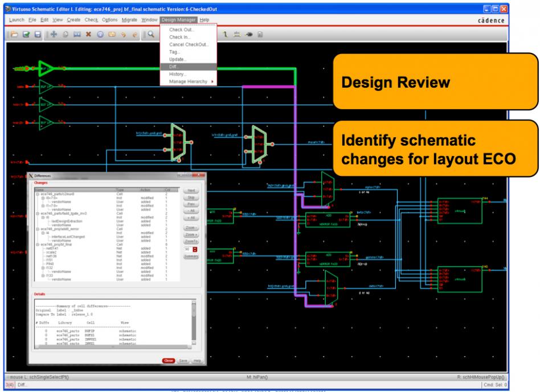
Task: Click the Redo arrow icon
Action: point(134,34)
